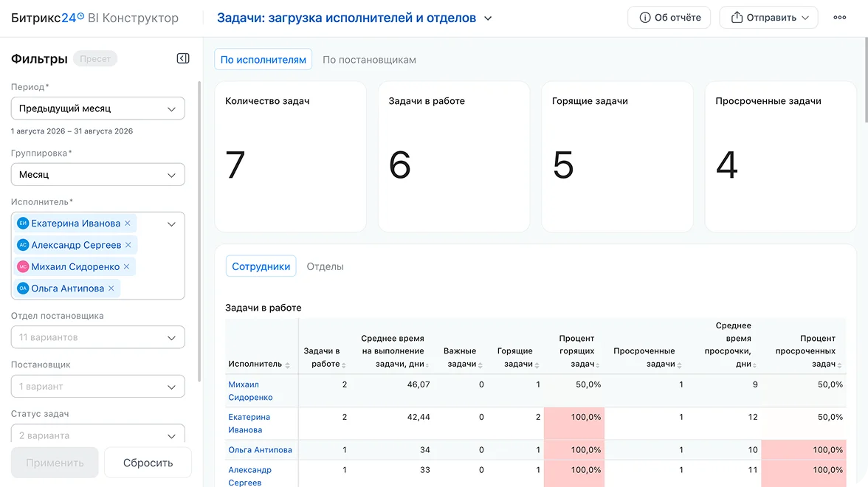Image resolution: width=868 pixels, height=487 pixels.
Task: Click the date range text under Период
Action: pos(72,131)
